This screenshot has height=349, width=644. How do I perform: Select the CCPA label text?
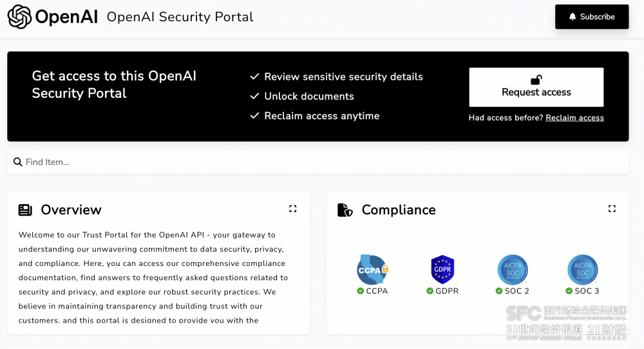coord(377,291)
